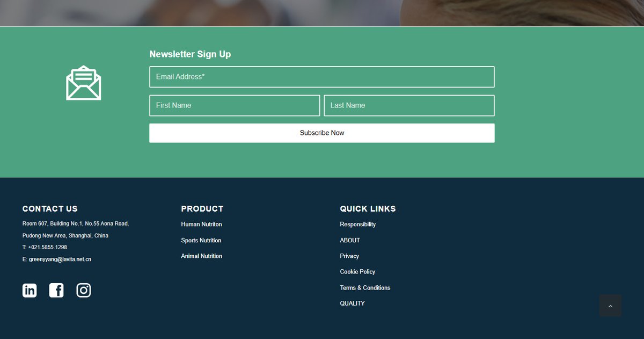
Task: Click the newsletter envelope icon
Action: 84,83
